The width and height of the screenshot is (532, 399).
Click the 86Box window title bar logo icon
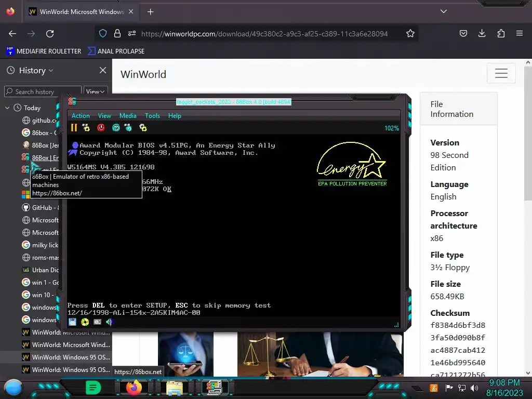tap(72, 101)
